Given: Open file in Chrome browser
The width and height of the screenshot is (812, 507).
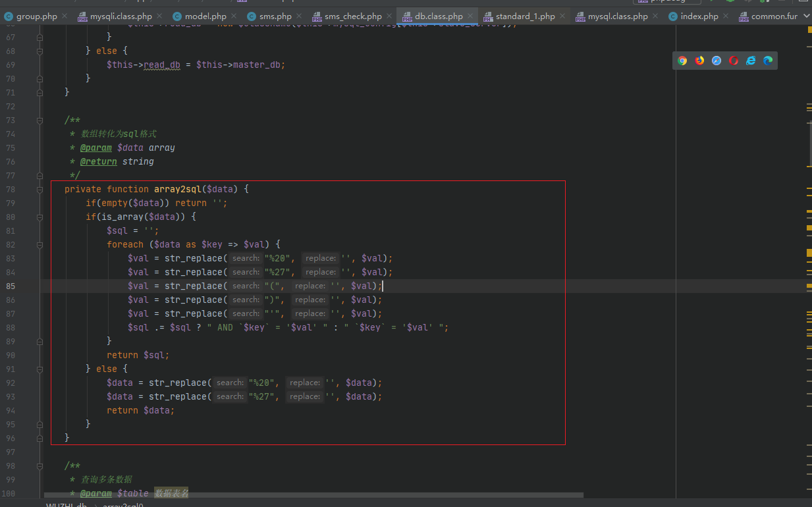Looking at the screenshot, I should (x=682, y=61).
